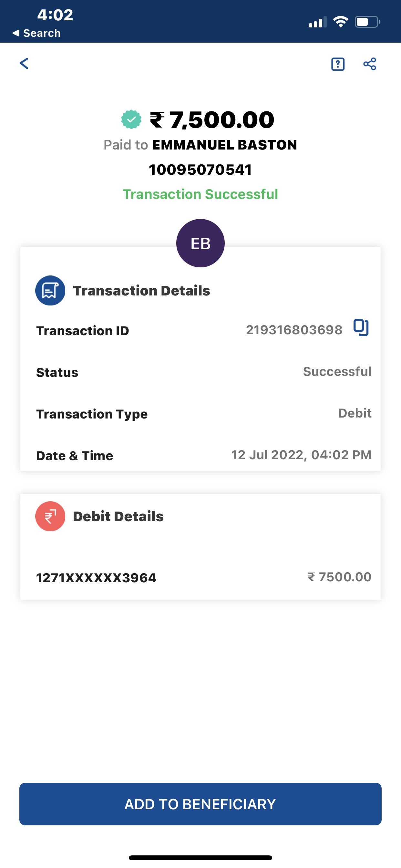Tap the Transaction ID number 219316803698

click(294, 330)
